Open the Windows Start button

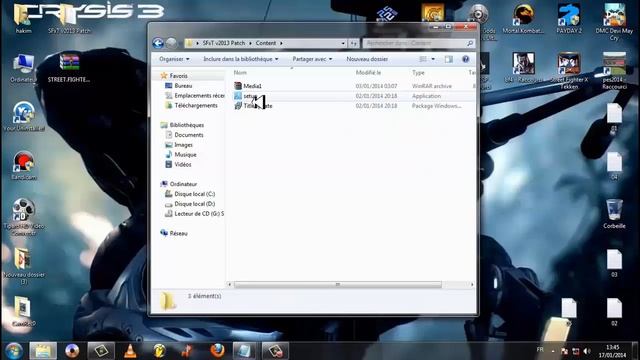pos(14,351)
